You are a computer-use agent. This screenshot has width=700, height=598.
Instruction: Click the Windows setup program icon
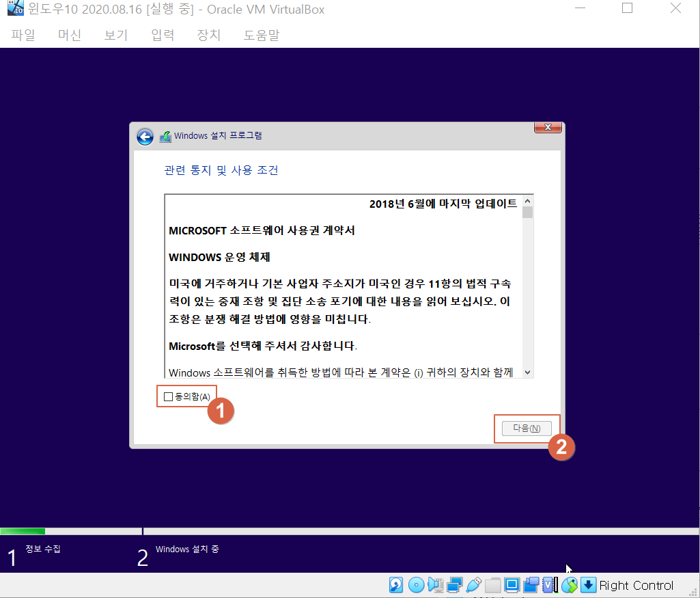click(x=165, y=136)
